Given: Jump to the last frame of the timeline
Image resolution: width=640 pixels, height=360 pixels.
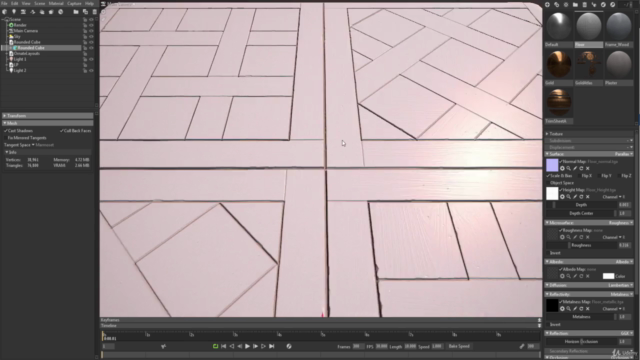Looking at the screenshot, I should point(272,346).
